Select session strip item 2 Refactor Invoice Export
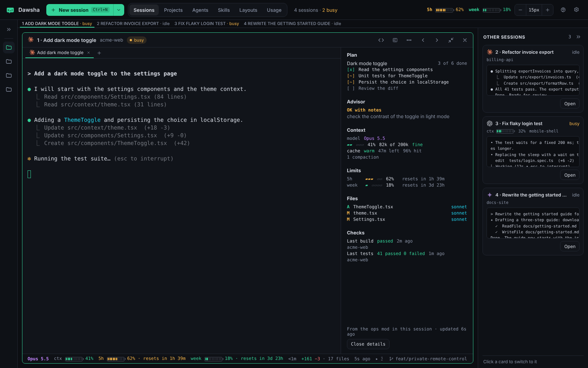 (133, 24)
